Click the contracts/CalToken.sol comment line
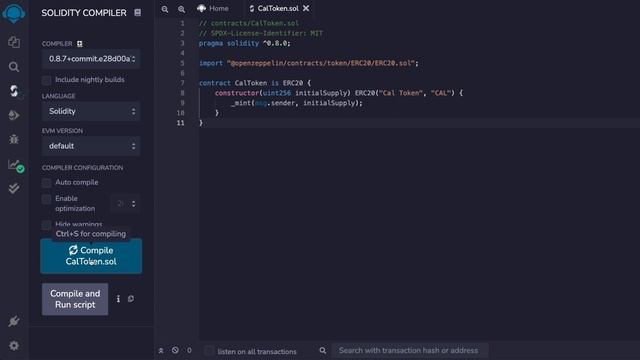The image size is (640, 360). click(x=249, y=23)
